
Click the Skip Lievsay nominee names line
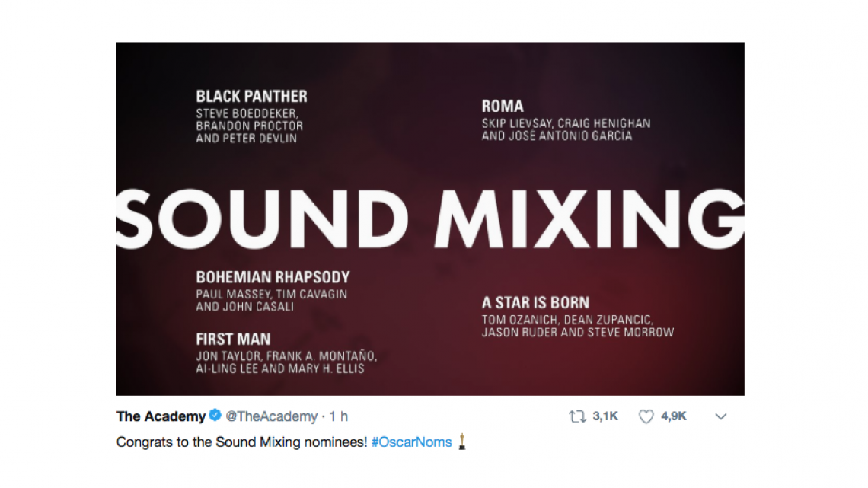coord(566,123)
